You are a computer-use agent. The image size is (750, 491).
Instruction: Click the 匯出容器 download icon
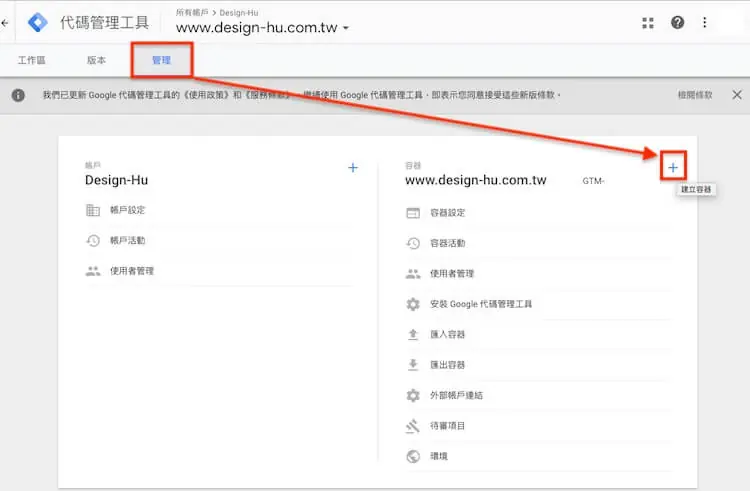click(x=413, y=365)
